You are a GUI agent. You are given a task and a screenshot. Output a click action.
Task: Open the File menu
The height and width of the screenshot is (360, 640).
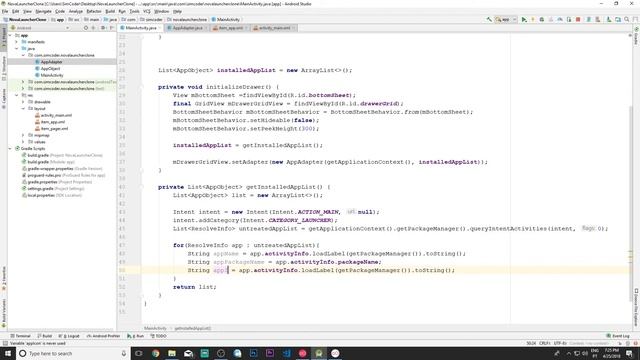pos(5,11)
